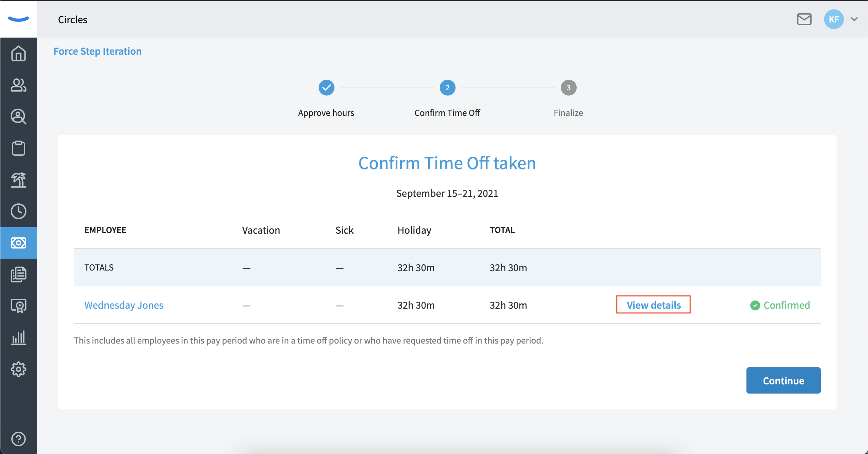Click the KF user avatar
The width and height of the screenshot is (868, 454).
[x=834, y=19]
